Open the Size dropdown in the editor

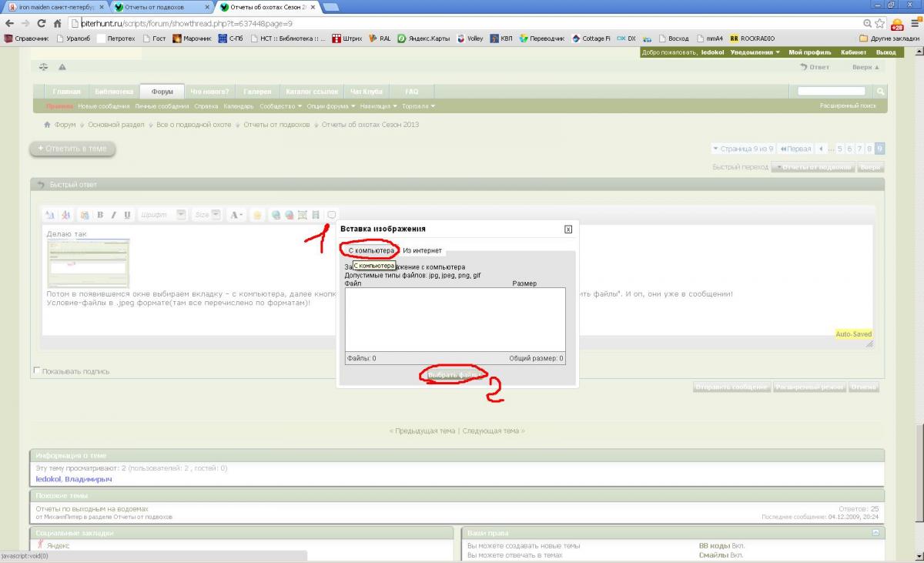[216, 215]
